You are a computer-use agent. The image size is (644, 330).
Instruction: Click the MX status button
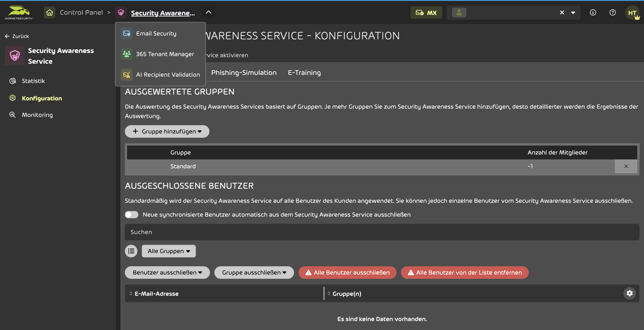426,13
